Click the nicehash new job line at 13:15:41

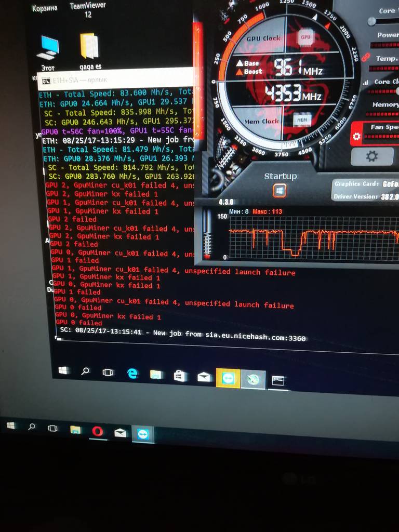pos(182,334)
